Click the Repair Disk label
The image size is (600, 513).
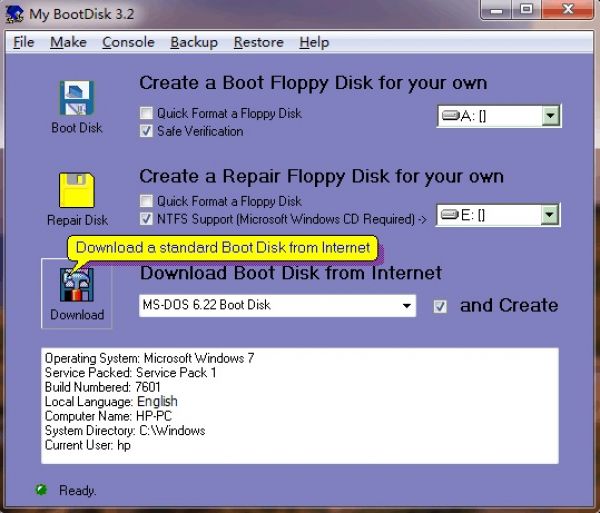coord(77,220)
